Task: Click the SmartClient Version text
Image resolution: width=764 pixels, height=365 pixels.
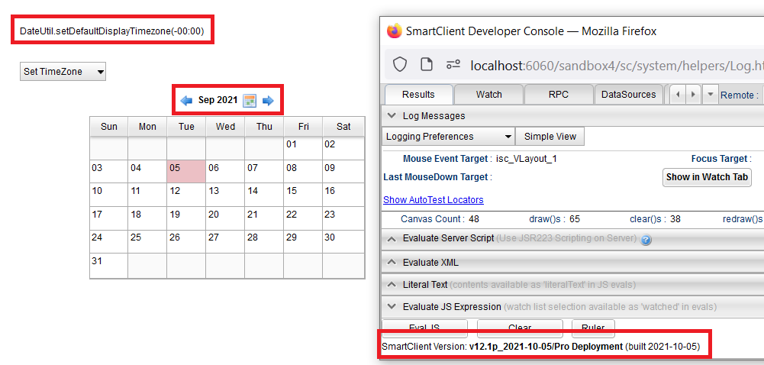Action: [x=541, y=347]
